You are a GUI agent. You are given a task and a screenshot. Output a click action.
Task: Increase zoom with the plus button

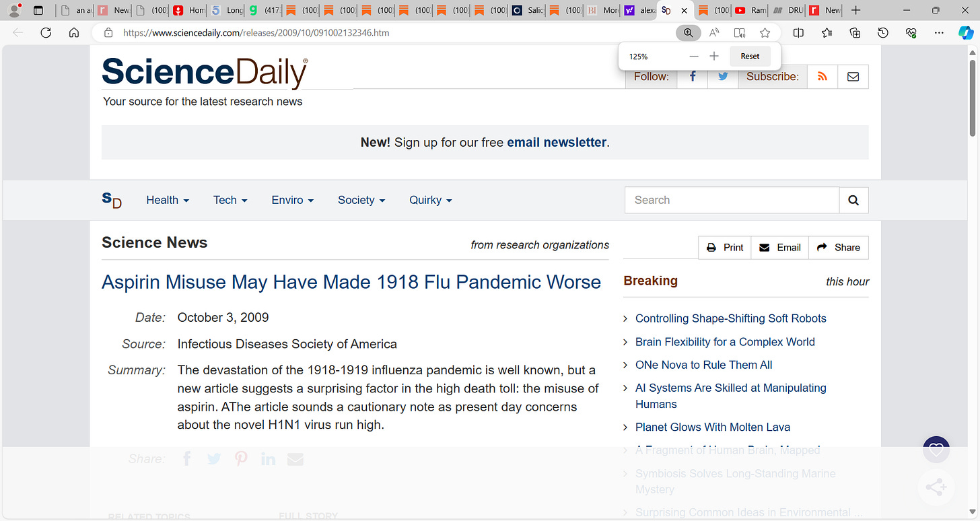pos(714,57)
